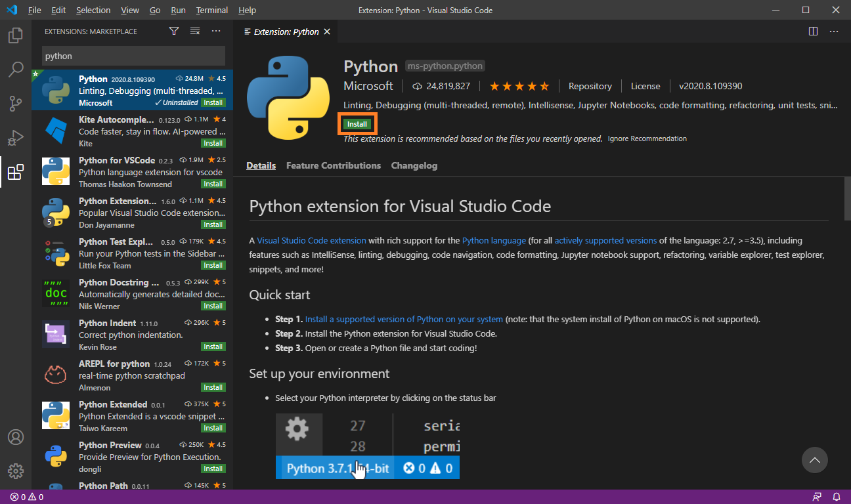Select AREPL for python extension icon

pos(56,375)
